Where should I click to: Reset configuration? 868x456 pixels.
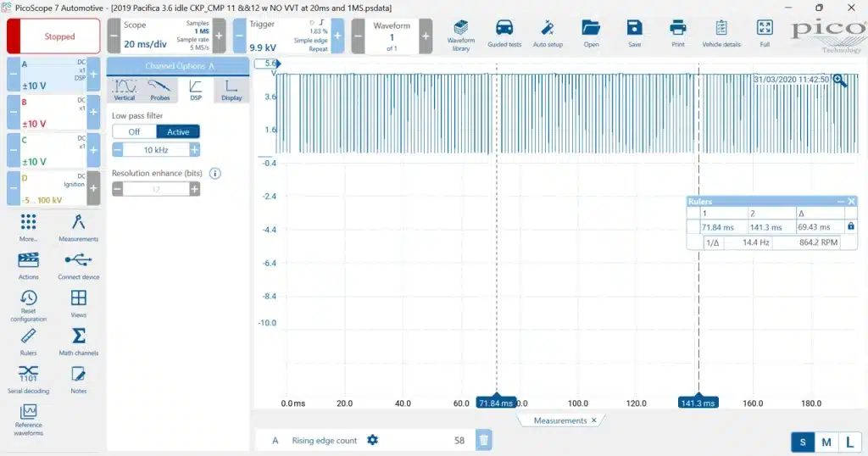28,305
